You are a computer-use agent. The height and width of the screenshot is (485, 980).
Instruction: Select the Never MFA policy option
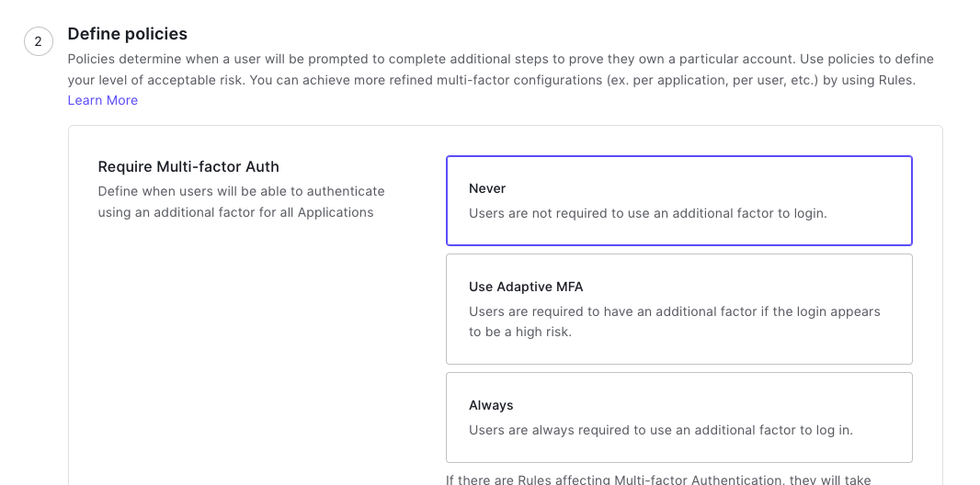[x=679, y=200]
